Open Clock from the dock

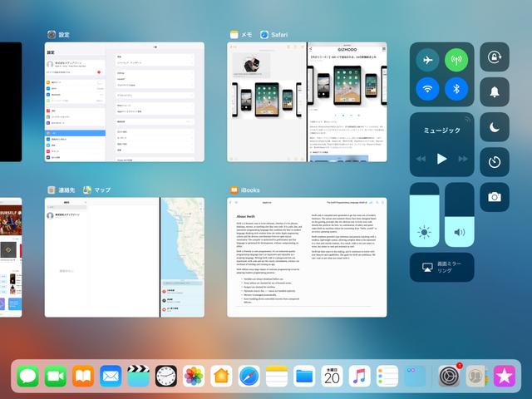166,376
